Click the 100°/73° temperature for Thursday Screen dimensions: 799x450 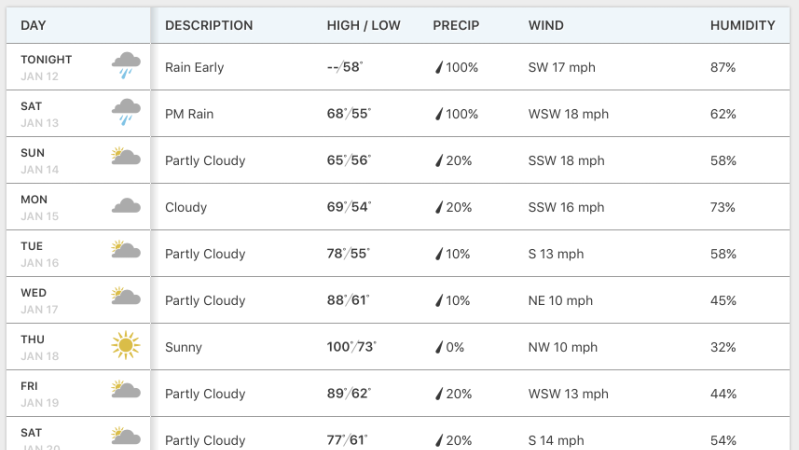pos(351,347)
